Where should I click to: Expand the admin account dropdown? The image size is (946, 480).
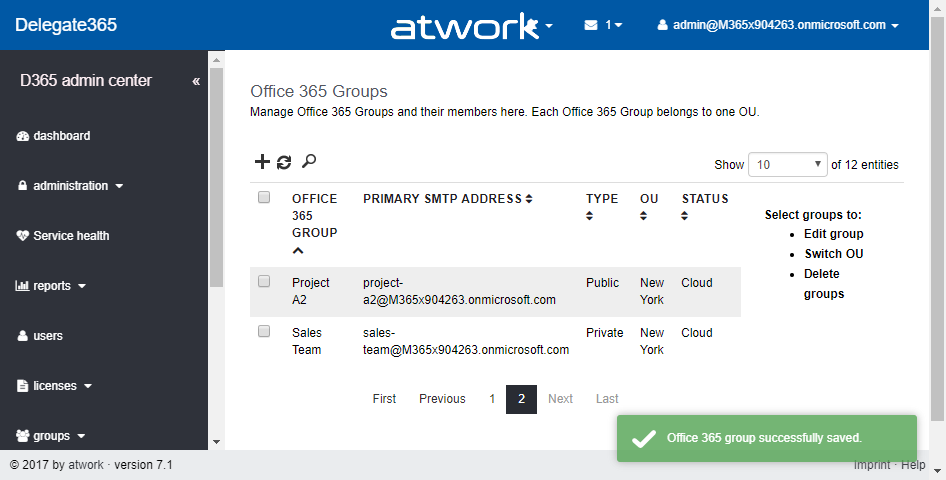pyautogui.click(x=778, y=25)
